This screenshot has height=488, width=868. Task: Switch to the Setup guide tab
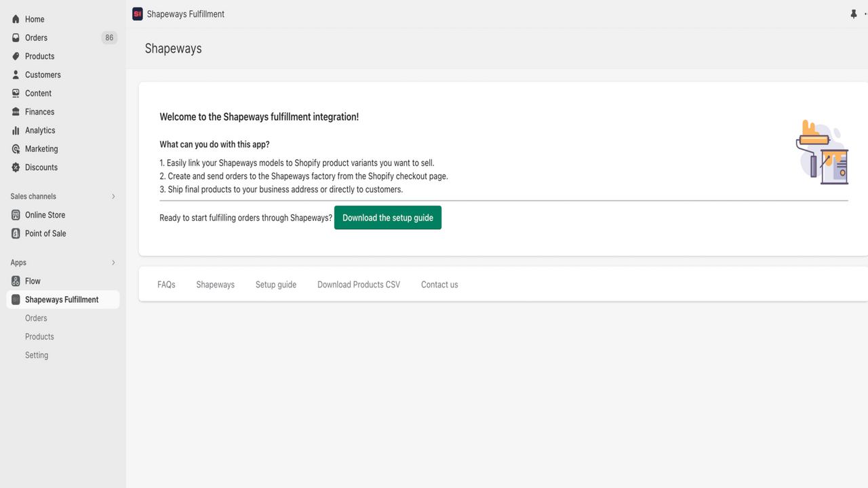pos(275,284)
